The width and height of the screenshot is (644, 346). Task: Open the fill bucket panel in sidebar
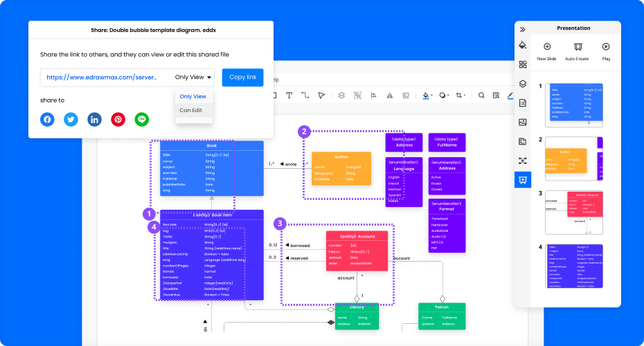coord(523,45)
